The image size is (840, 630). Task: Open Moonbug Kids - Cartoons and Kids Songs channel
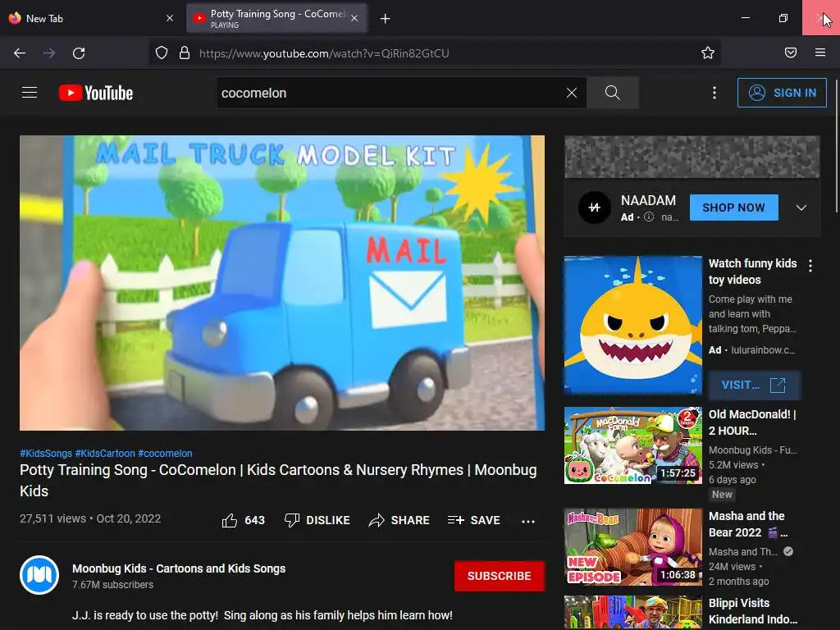(x=179, y=568)
